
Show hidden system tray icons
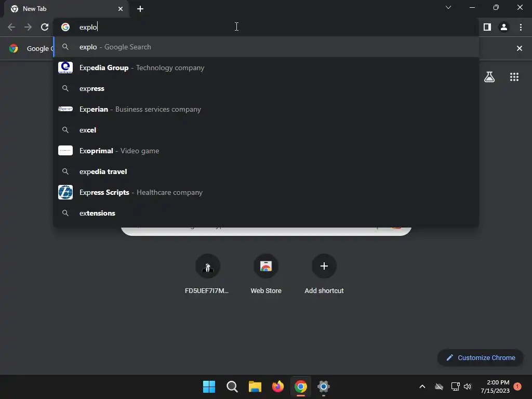(422, 387)
